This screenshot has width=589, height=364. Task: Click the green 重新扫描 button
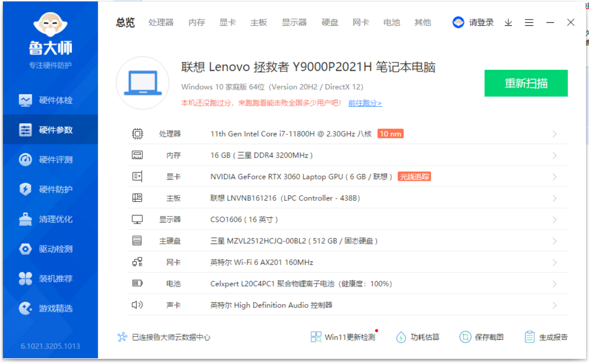[526, 83]
